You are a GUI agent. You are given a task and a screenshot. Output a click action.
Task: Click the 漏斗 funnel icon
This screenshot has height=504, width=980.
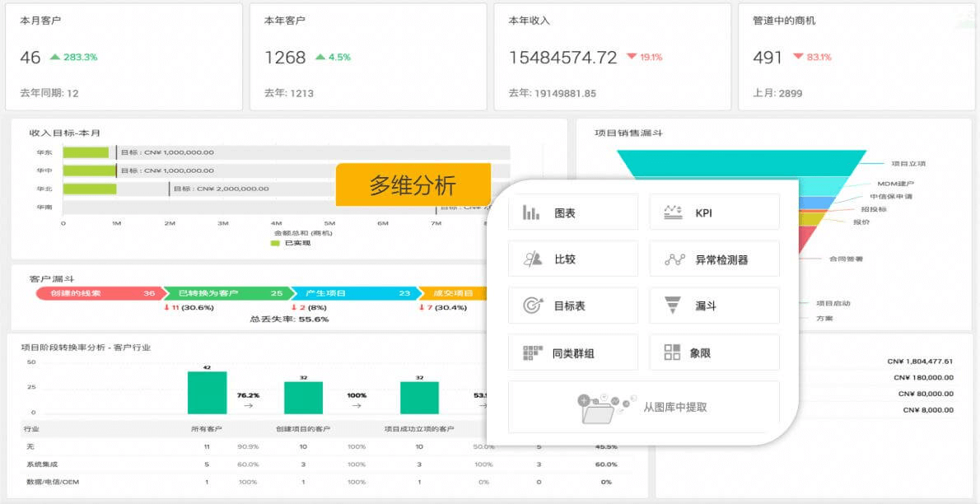point(673,306)
